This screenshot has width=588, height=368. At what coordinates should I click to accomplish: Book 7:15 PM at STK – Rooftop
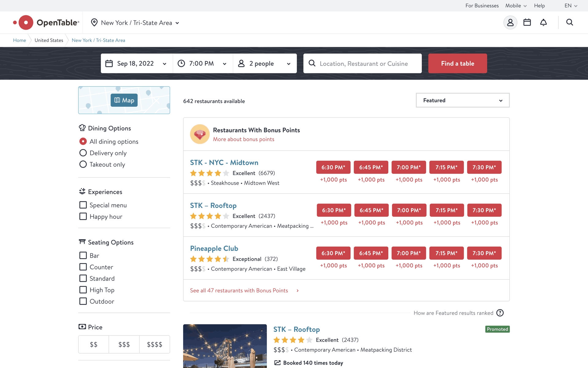click(447, 210)
